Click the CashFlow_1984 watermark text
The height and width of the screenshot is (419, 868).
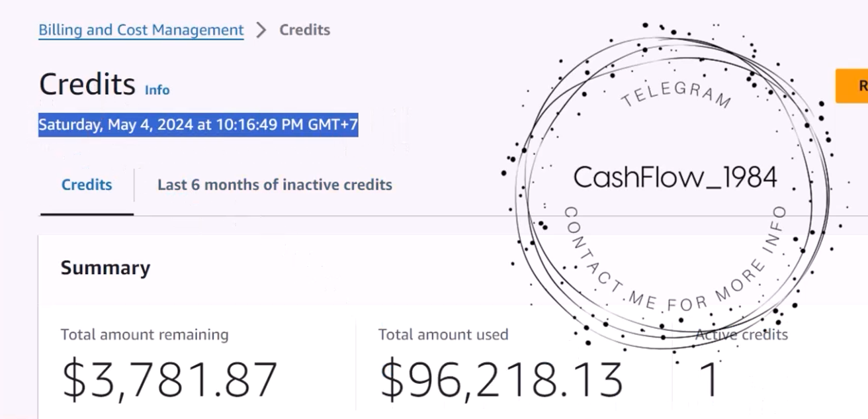pyautogui.click(x=675, y=177)
